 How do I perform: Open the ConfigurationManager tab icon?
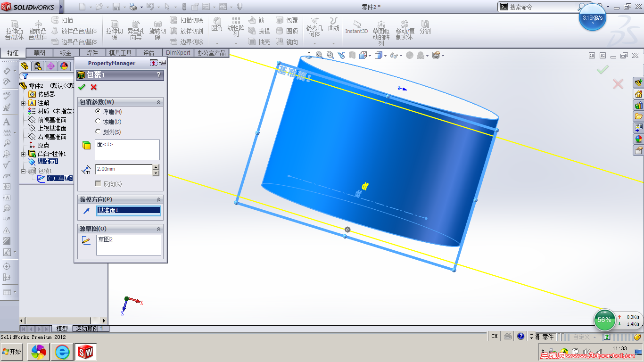38,66
